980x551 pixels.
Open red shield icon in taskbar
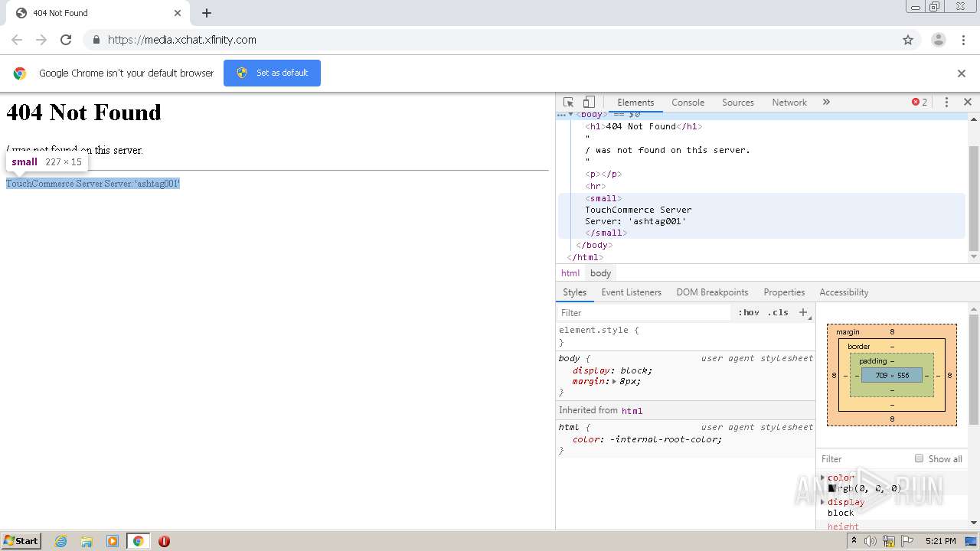point(164,541)
